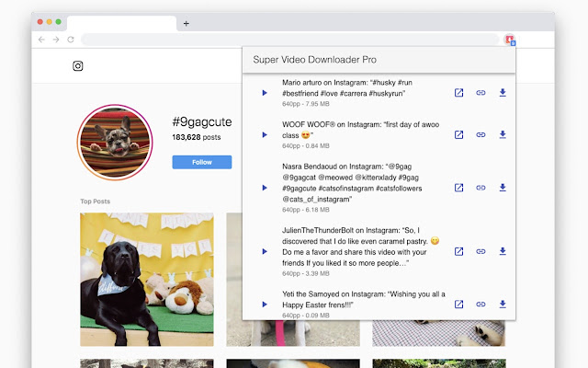
Task: Open JulienTheThunderBolt video in new tab
Action: coord(458,251)
